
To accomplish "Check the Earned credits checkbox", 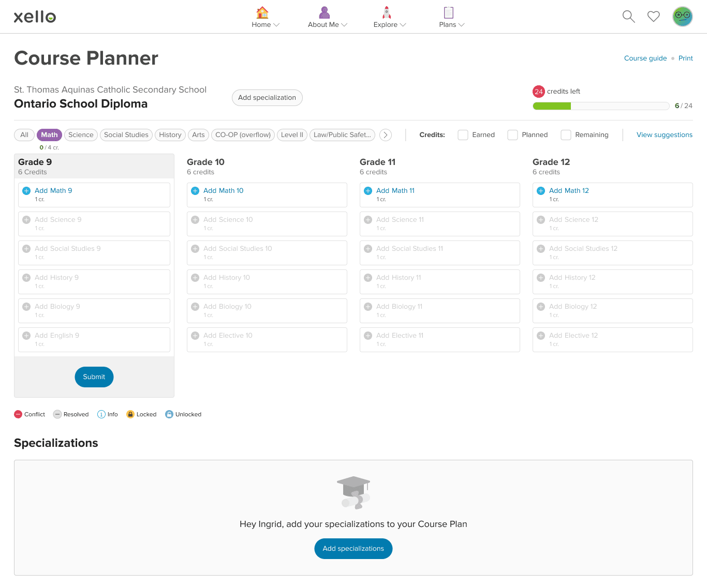I will click(x=463, y=135).
